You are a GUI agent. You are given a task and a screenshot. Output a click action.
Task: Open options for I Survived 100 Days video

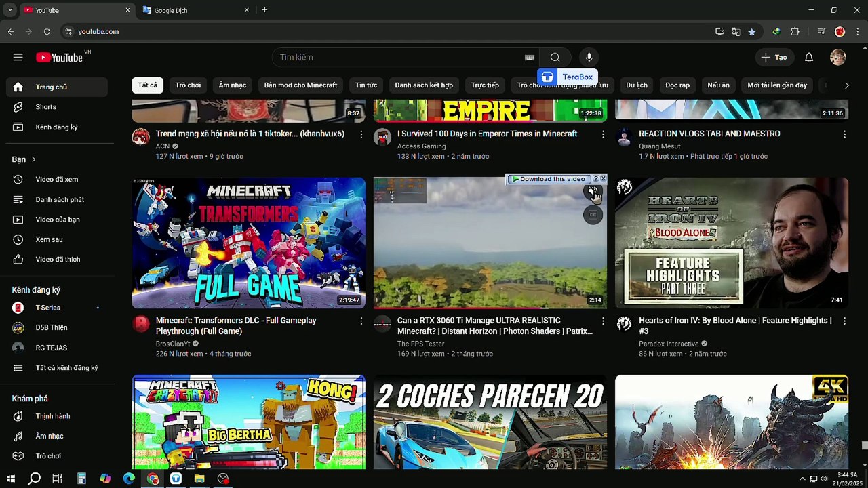coord(603,134)
